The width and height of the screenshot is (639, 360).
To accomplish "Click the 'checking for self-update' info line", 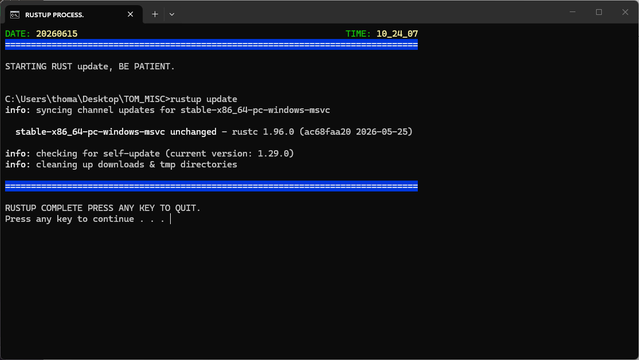I will pos(149,154).
